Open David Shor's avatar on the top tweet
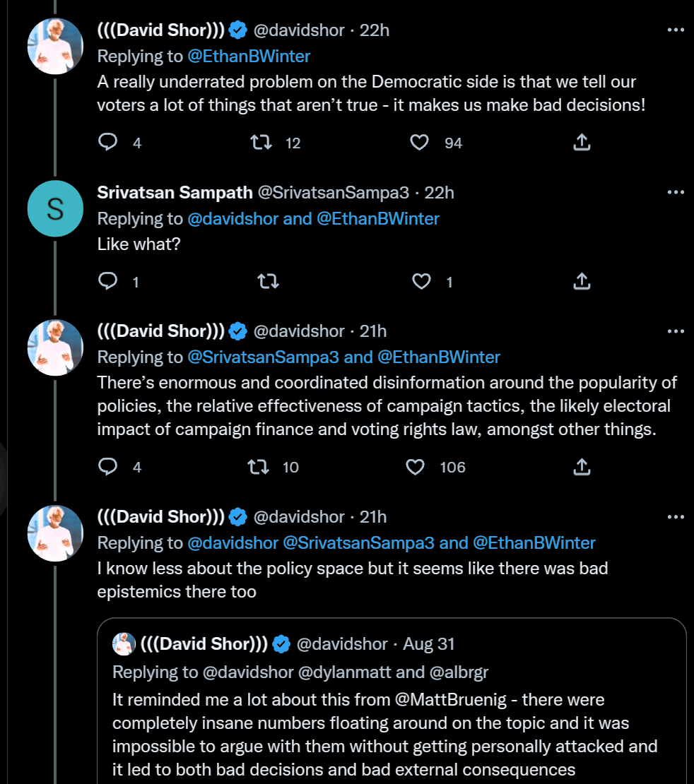Viewport: 694px width, 784px height. [x=55, y=47]
